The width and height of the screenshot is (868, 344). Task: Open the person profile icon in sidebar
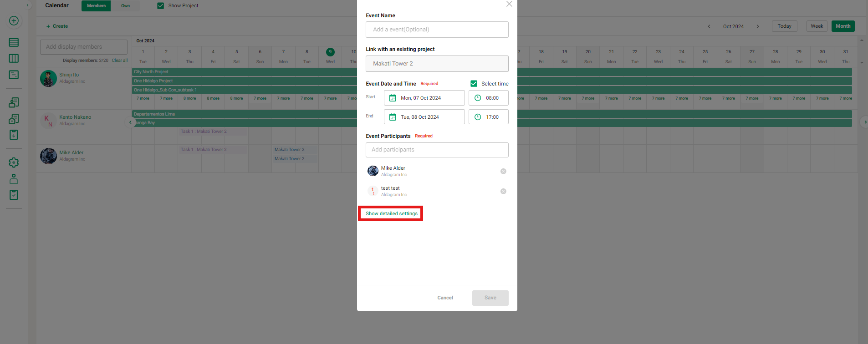pos(14,179)
